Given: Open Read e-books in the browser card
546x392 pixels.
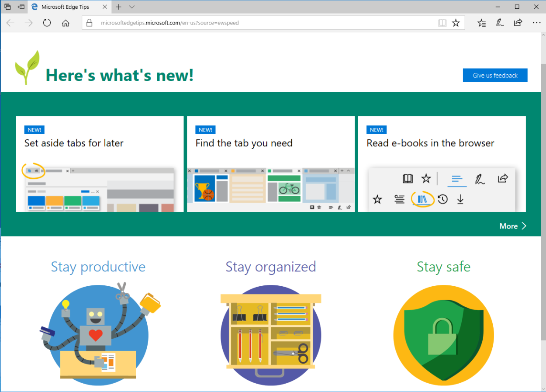Looking at the screenshot, I should coord(442,164).
